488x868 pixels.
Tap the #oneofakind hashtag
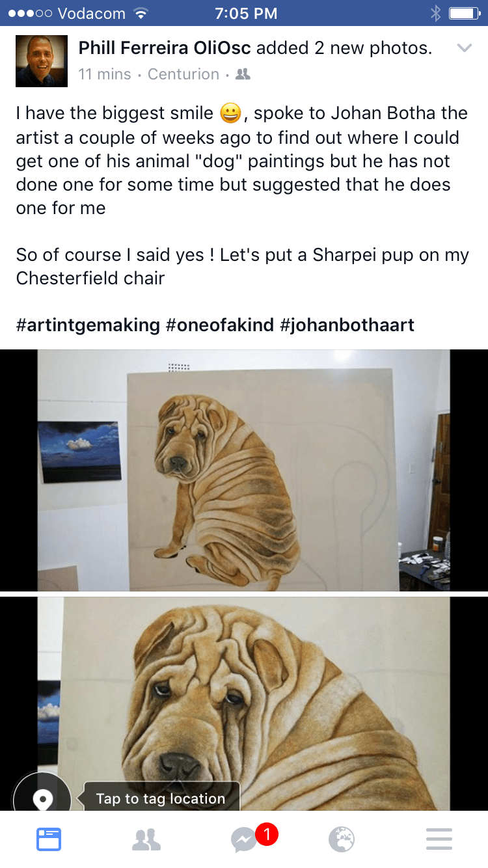point(220,325)
